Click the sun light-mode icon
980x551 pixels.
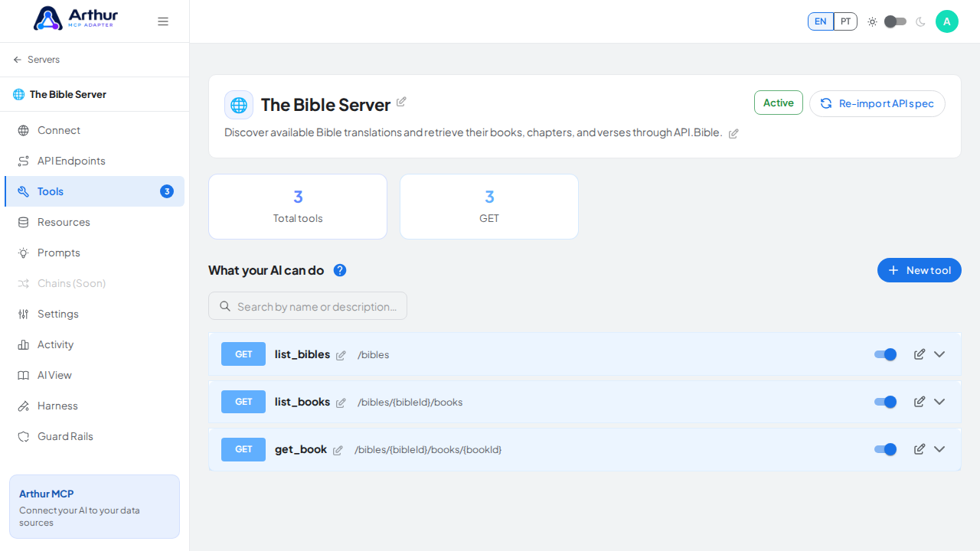872,21
